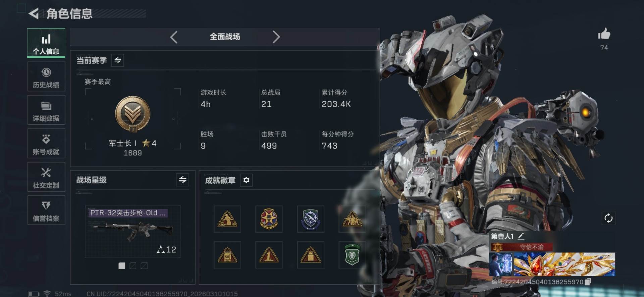
Task: Select the second weapon page indicator
Action: (x=133, y=266)
